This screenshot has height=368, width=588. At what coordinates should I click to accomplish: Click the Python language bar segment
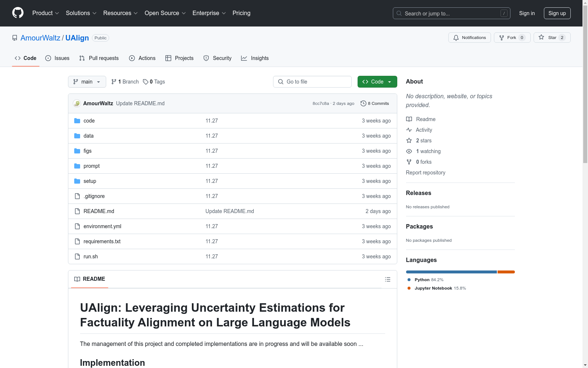coord(451,272)
